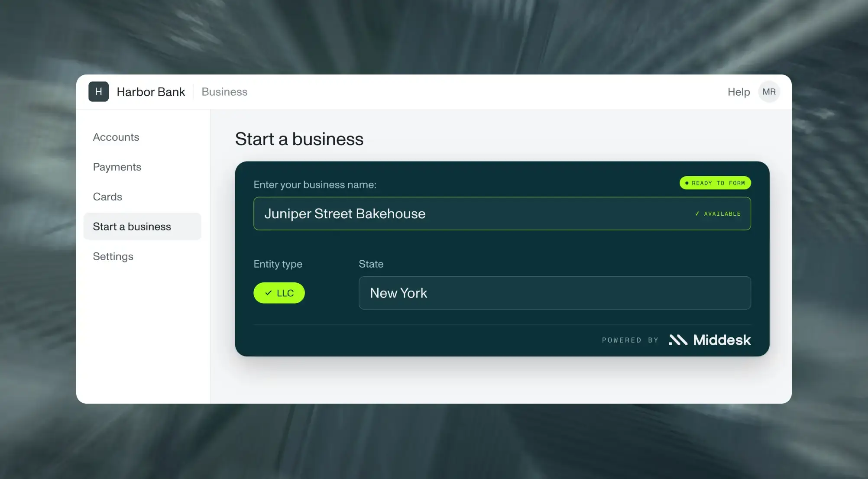Image resolution: width=868 pixels, height=479 pixels.
Task: Open the Help link
Action: tap(738, 92)
